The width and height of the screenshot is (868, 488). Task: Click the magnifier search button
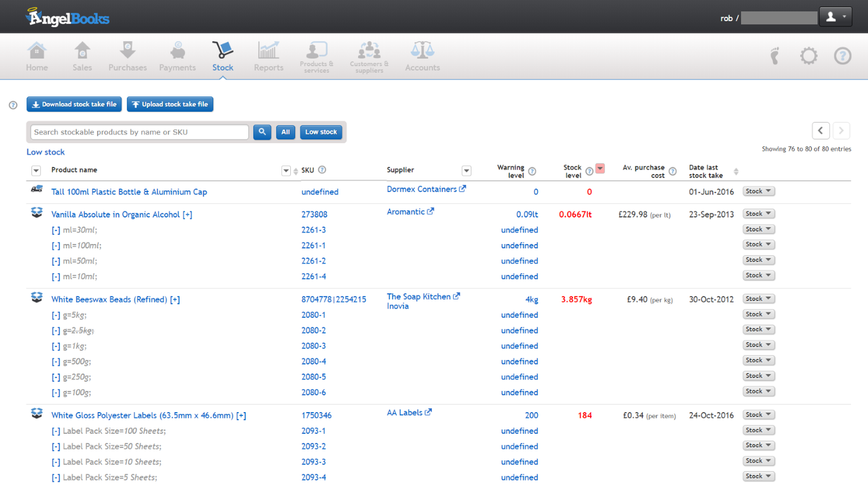coord(262,132)
